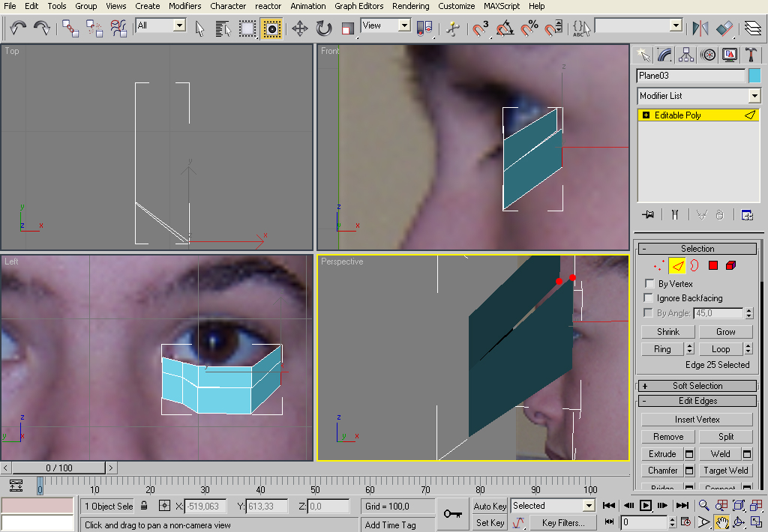Collapse the Selection rollout
This screenshot has height=532, width=768.
click(x=697, y=249)
